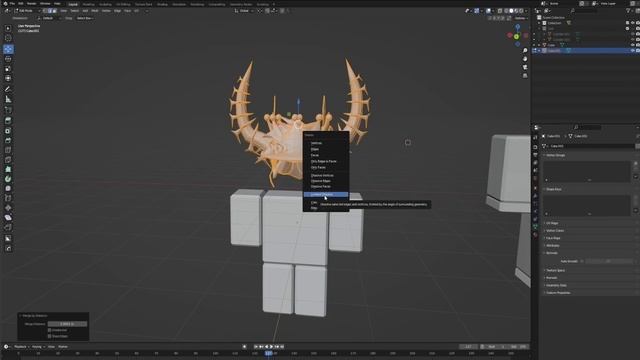Expand the UV Maps panel
640x360 pixels.
point(552,223)
